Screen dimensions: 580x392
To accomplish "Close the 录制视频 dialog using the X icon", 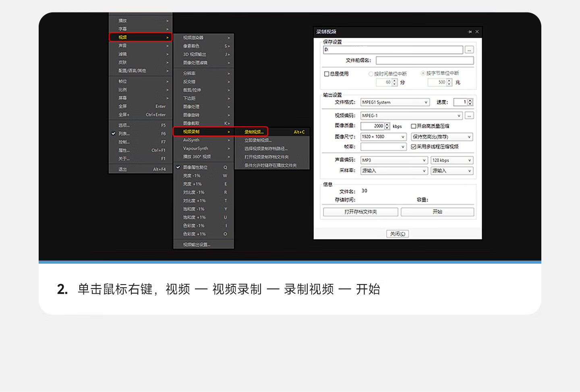I will point(477,32).
